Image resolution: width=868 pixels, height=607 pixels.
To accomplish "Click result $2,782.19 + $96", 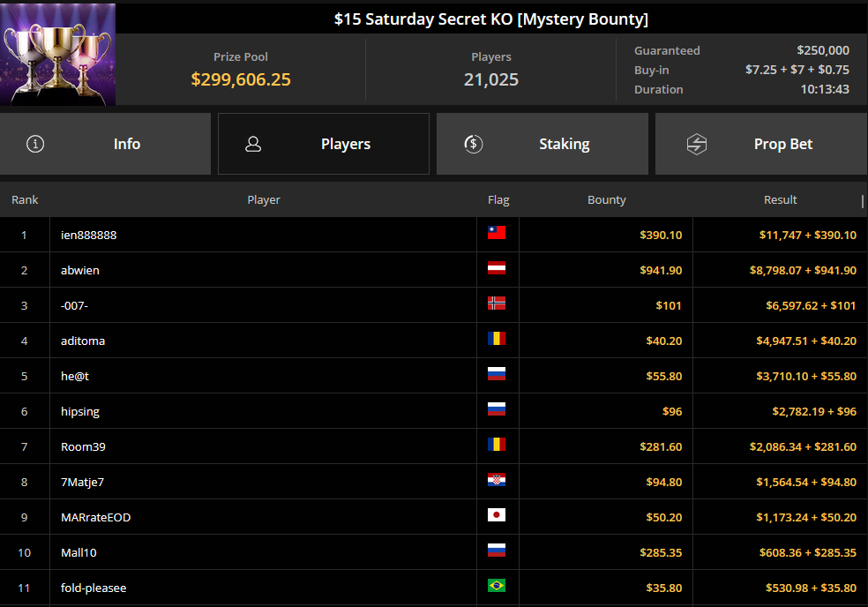I will pyautogui.click(x=814, y=411).
